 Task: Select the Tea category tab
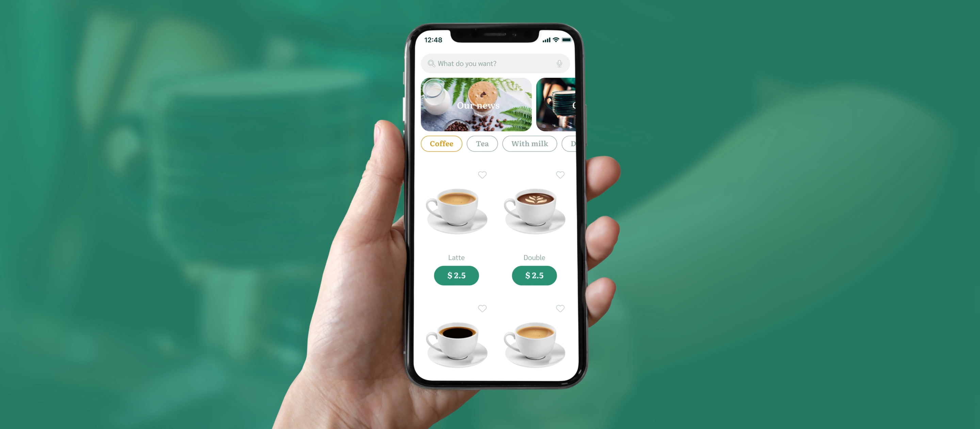coord(480,143)
